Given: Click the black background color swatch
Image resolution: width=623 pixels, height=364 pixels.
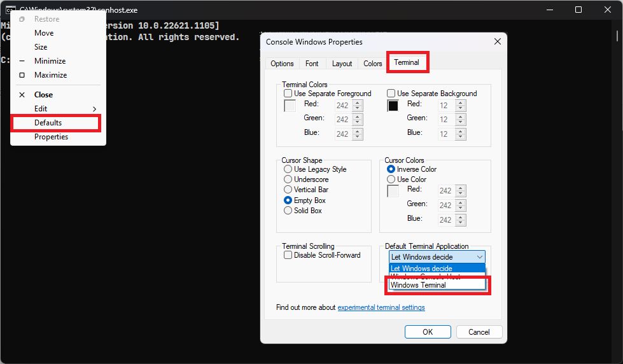Looking at the screenshot, I should click(x=393, y=106).
